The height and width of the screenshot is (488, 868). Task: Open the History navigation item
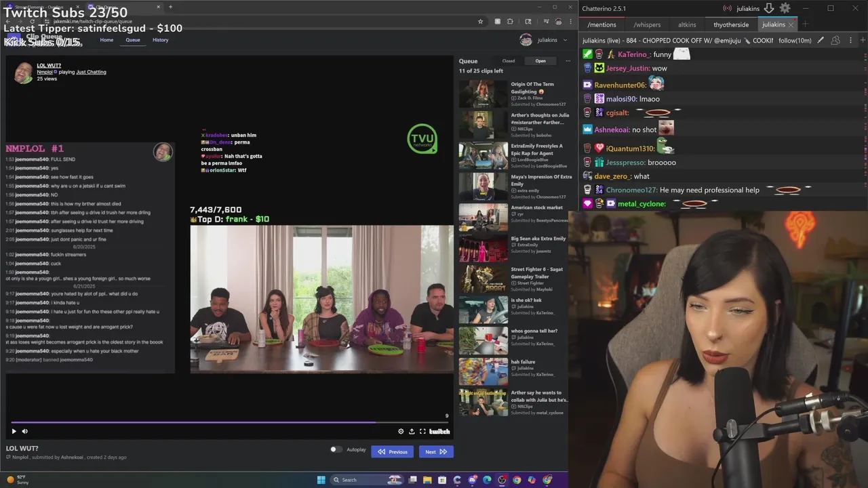161,40
